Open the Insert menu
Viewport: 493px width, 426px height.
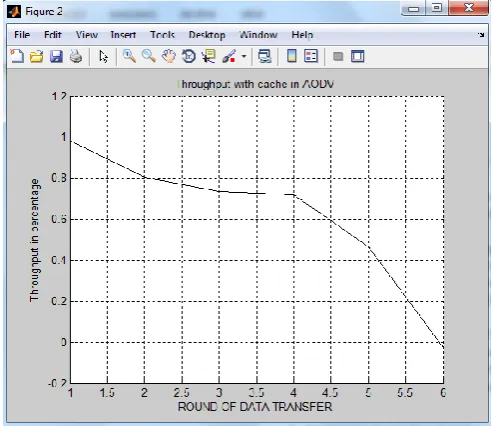[x=123, y=35]
